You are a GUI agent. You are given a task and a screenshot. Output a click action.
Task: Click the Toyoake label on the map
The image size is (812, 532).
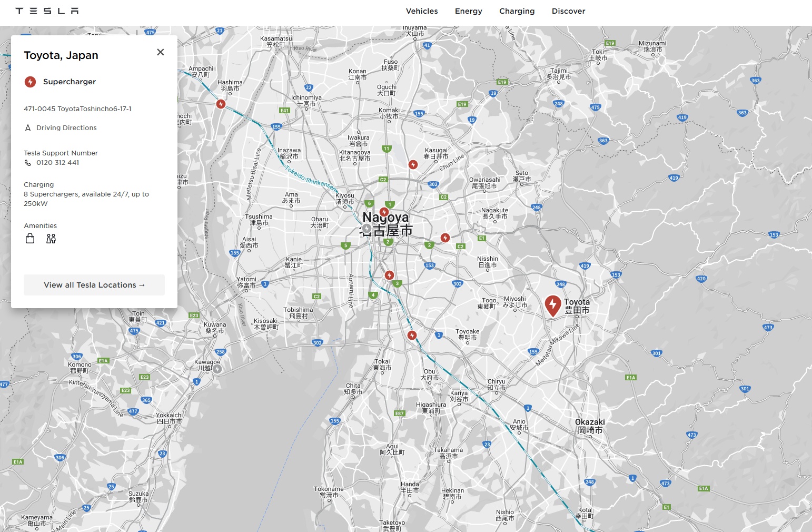coord(468,334)
